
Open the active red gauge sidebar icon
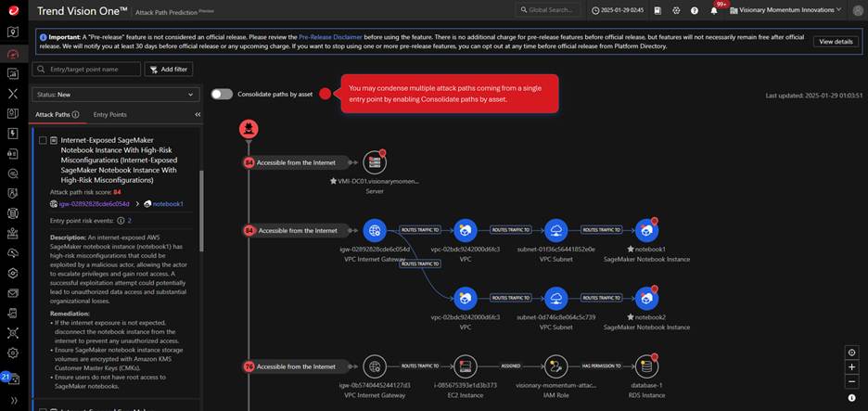coord(13,53)
